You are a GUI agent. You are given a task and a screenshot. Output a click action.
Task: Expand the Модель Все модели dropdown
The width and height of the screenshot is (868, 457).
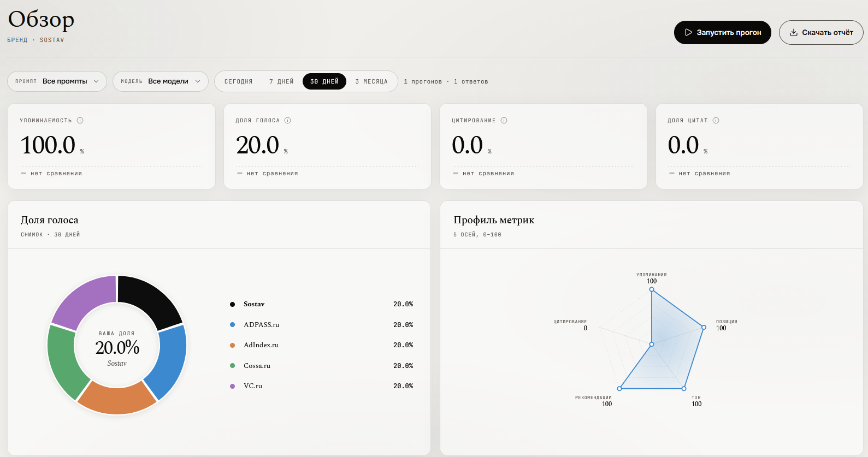click(x=161, y=81)
